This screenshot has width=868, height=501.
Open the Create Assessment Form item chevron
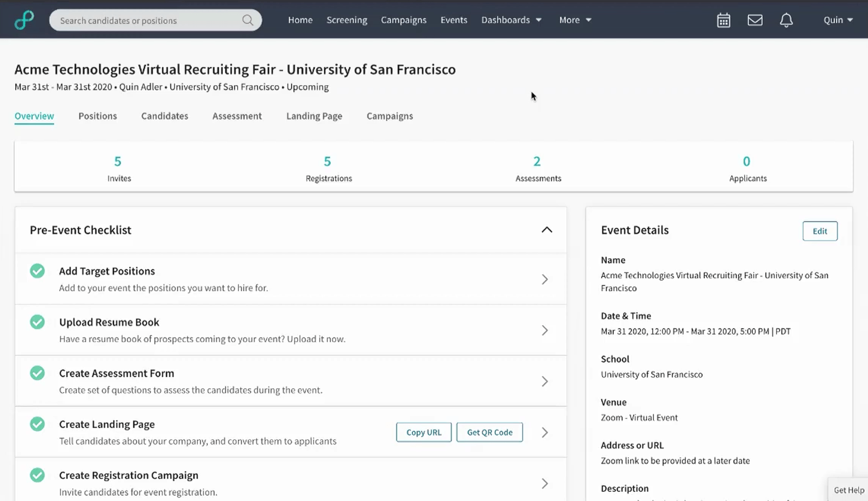[x=545, y=381]
